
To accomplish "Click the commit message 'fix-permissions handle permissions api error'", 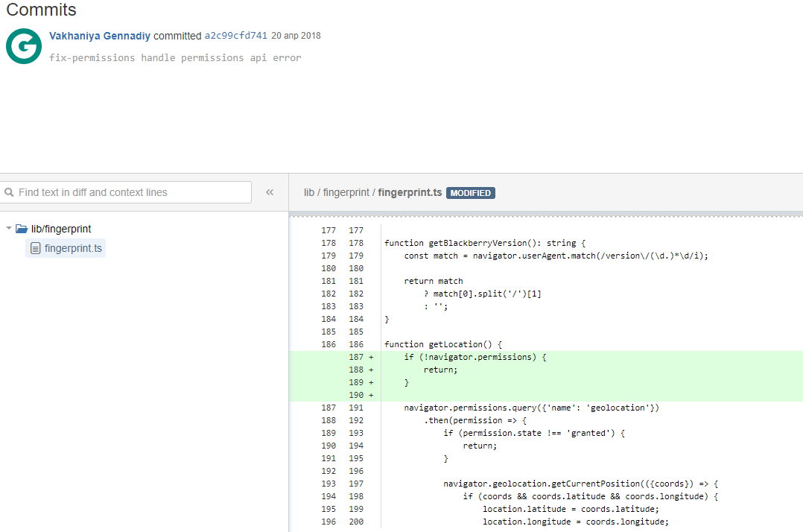I will (175, 58).
